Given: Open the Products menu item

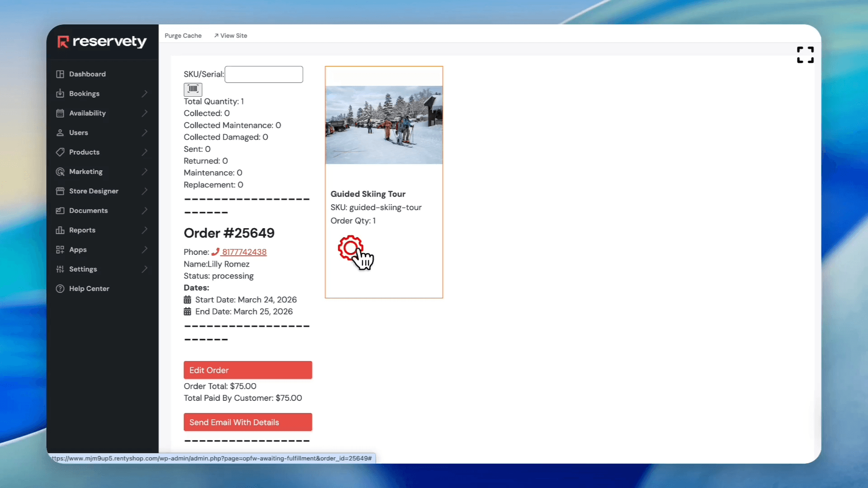Looking at the screenshot, I should 84,152.
